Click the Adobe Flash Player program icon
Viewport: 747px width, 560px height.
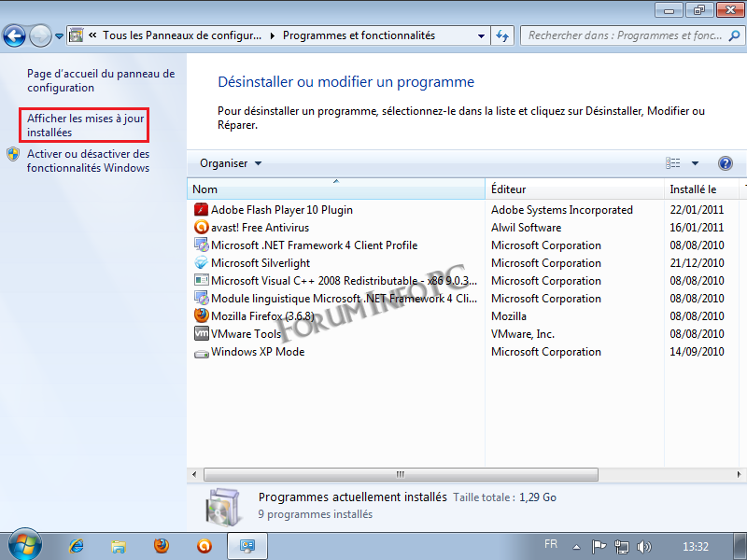(x=202, y=209)
